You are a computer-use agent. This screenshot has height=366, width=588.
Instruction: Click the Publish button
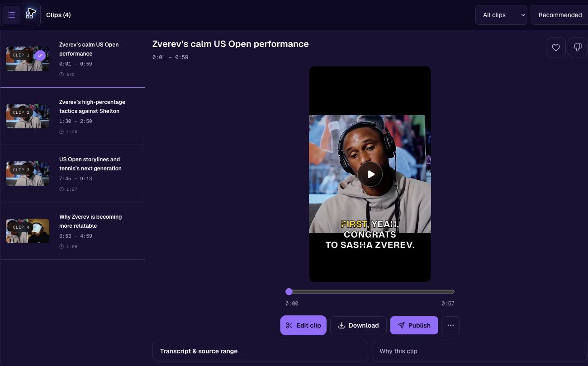414,325
